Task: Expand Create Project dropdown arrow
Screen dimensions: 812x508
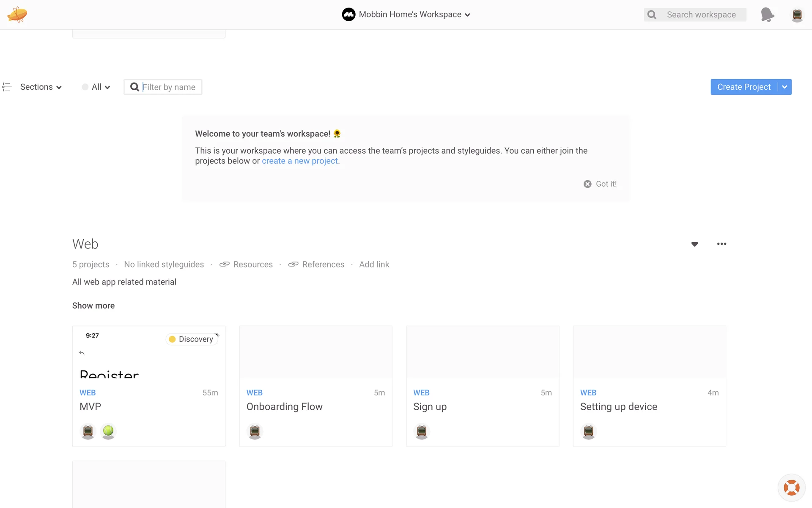Action: coord(785,87)
